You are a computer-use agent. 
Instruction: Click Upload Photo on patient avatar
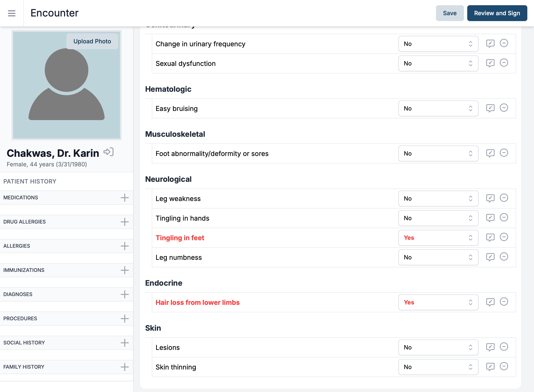click(92, 41)
